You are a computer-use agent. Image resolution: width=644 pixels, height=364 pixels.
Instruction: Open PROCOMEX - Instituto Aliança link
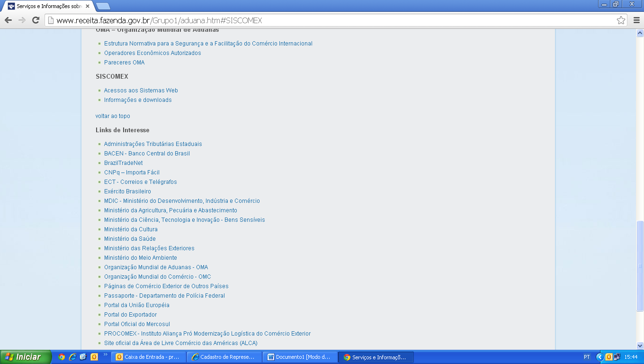207,333
